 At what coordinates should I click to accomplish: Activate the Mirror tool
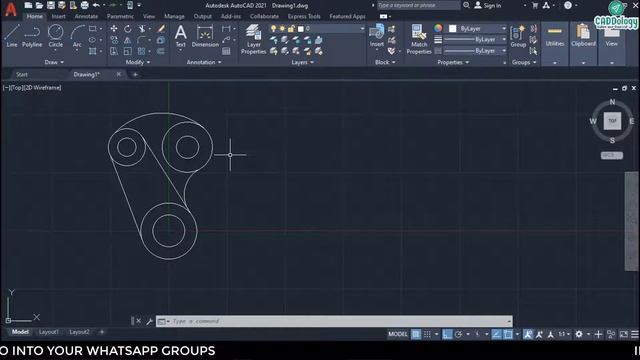[128, 40]
